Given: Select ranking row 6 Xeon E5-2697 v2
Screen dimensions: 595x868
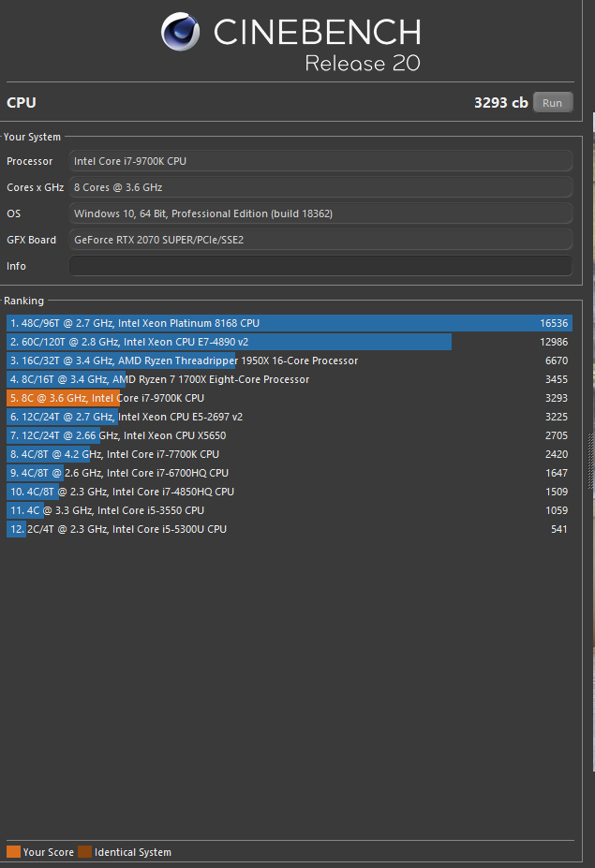Looking at the screenshot, I should 290,417.
